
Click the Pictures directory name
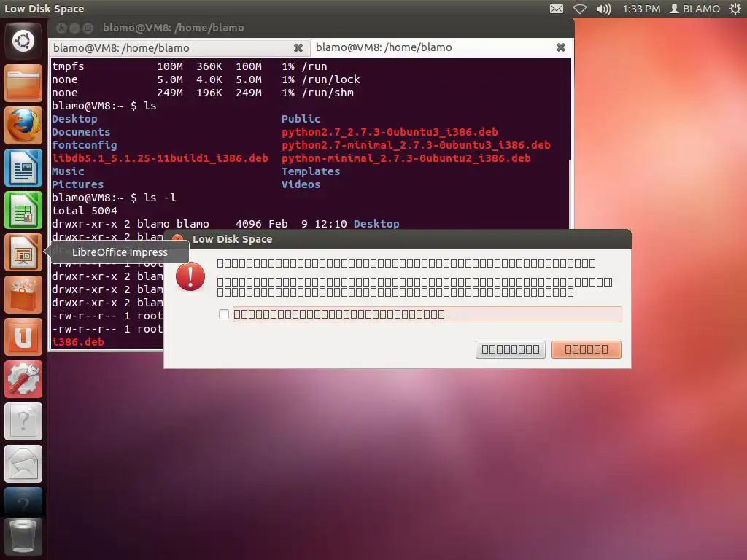pyautogui.click(x=77, y=184)
